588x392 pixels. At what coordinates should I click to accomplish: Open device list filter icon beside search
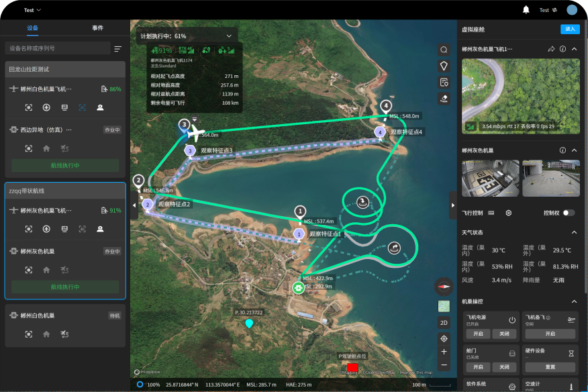118,48
